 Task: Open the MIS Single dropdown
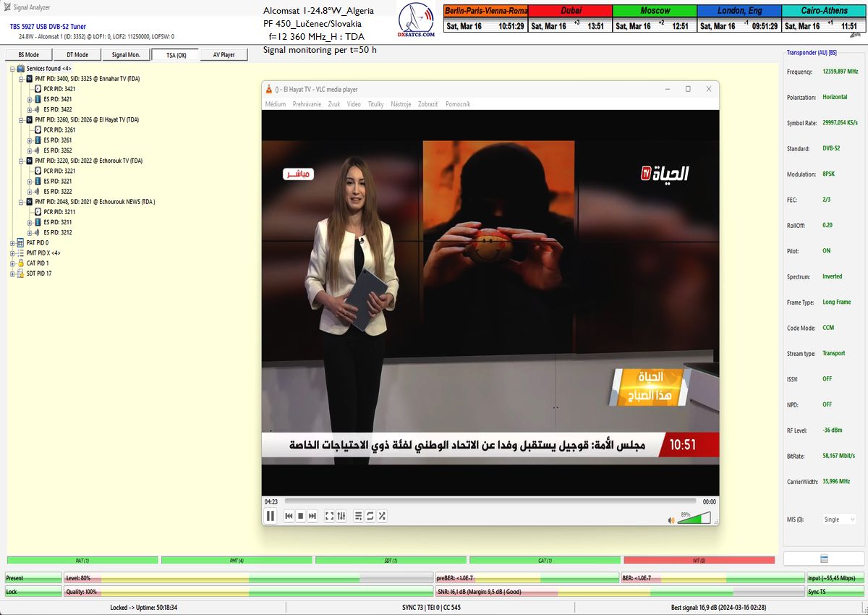(839, 519)
